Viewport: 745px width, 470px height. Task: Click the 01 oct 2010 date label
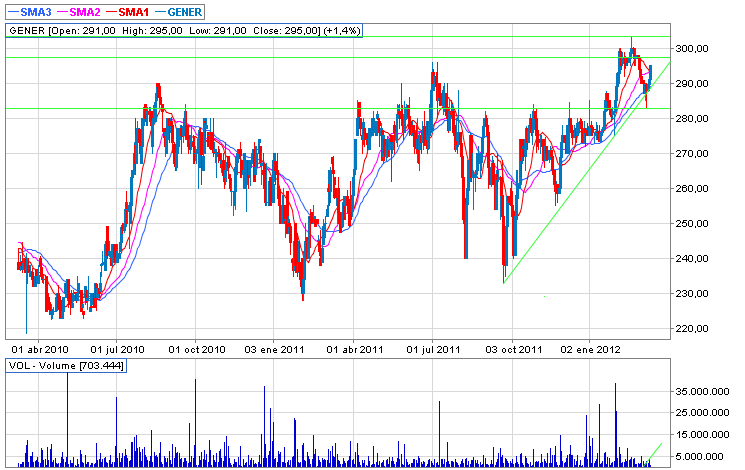[197, 350]
